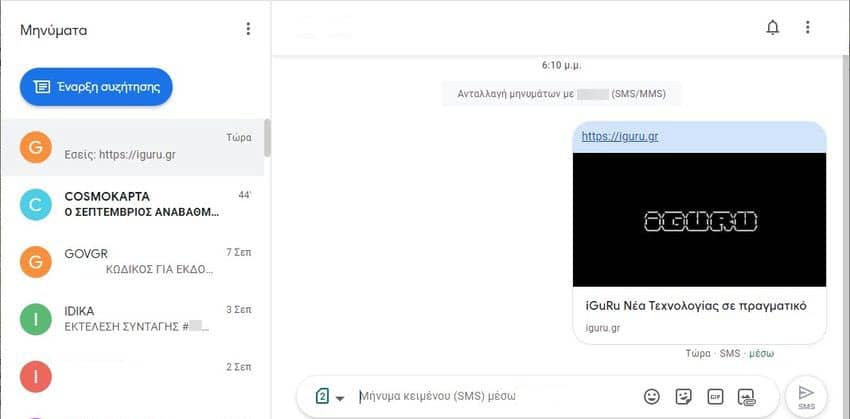
Task: Click the Ο ΣΕΠΤΕΜΒΡΙΟΣ ΑΝΑΒΑΘΜ… message preview
Action: click(x=141, y=212)
